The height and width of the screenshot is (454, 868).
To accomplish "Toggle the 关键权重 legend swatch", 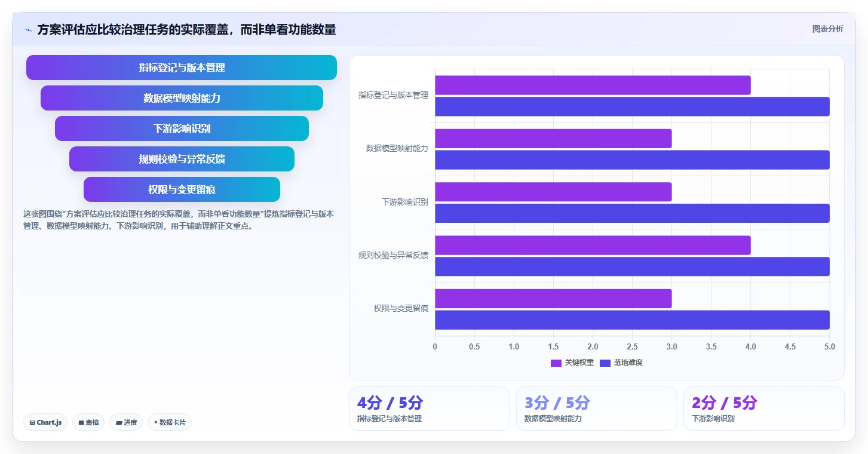I will click(556, 363).
